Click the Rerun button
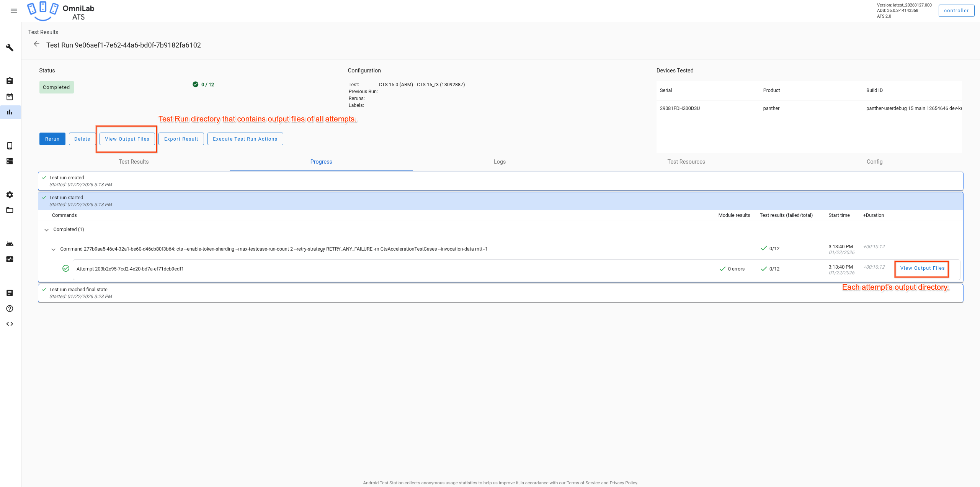The width and height of the screenshot is (980, 487). [x=52, y=139]
